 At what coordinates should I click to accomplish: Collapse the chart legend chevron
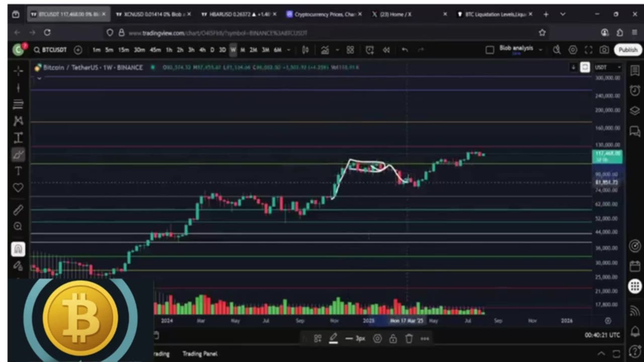[x=39, y=78]
